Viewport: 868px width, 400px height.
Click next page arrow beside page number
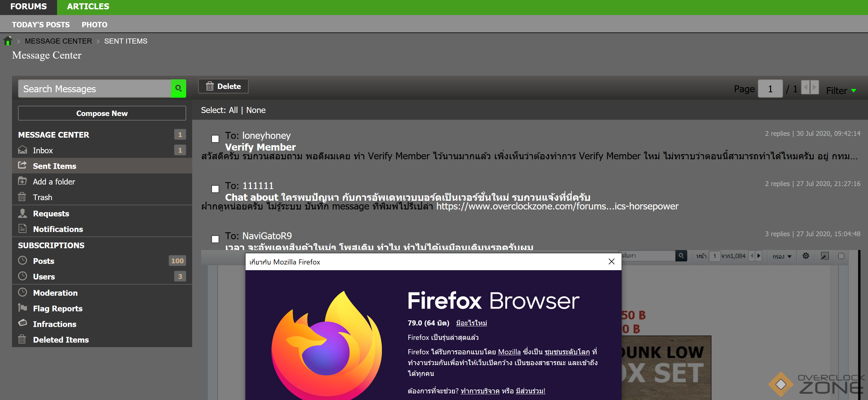(x=815, y=87)
